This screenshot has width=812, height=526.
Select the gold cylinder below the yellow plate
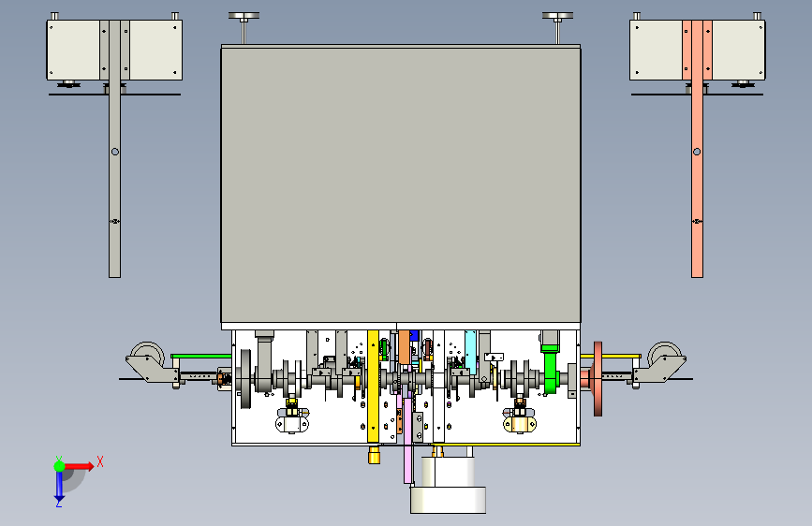click(x=374, y=456)
